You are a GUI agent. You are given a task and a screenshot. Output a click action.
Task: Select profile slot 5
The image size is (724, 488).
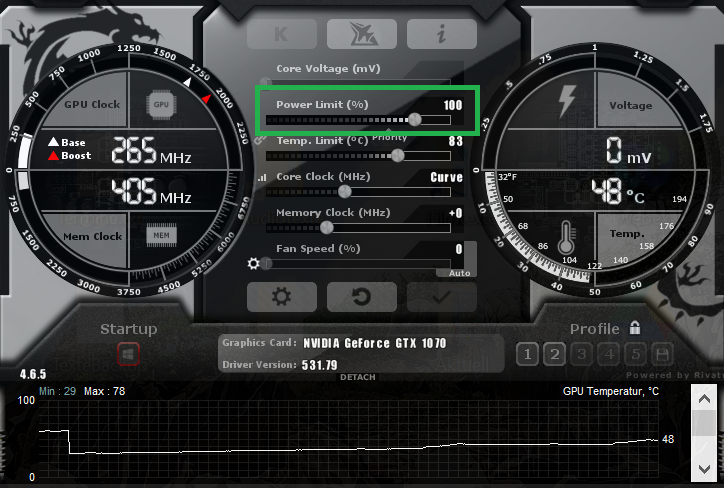coord(636,354)
